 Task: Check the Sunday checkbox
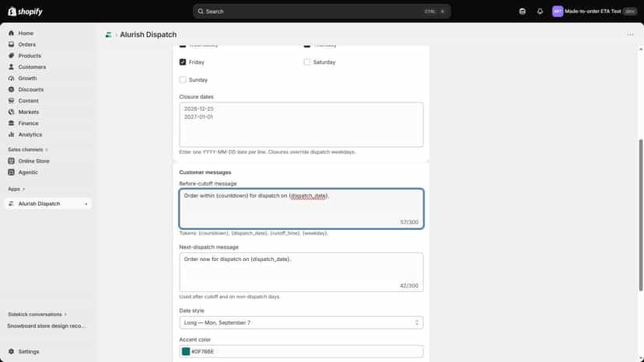(x=183, y=80)
